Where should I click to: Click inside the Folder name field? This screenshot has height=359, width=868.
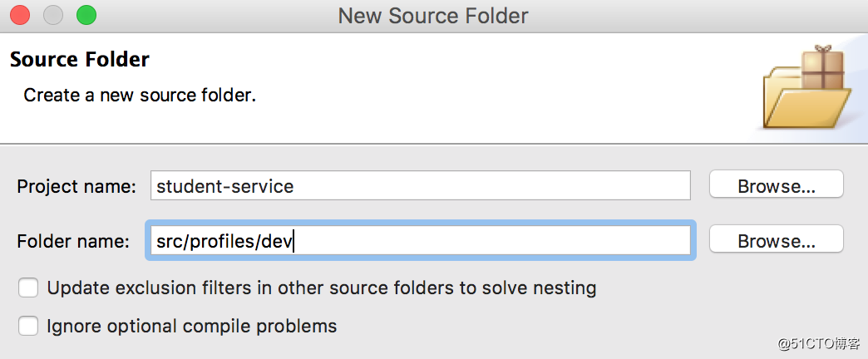pos(421,241)
